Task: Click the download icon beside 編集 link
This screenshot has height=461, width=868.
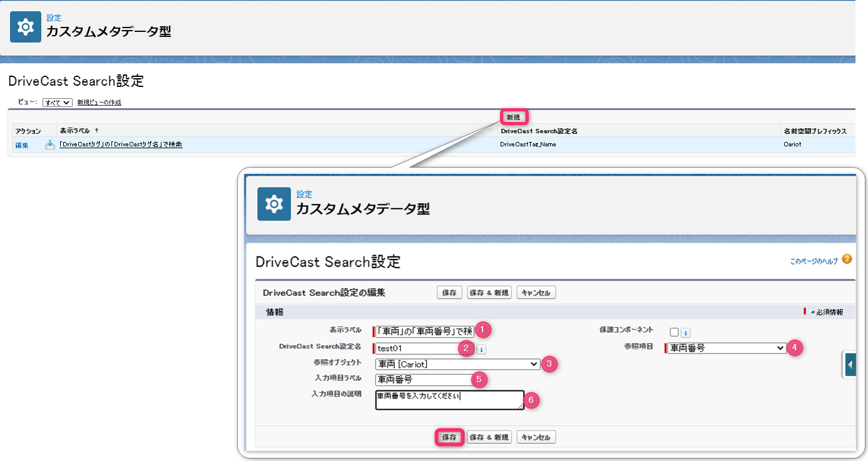Action: pyautogui.click(x=50, y=144)
